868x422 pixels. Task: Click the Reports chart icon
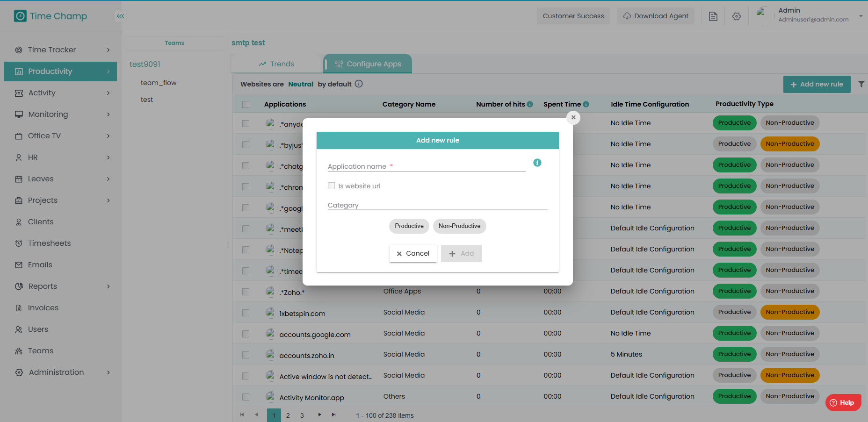19,286
